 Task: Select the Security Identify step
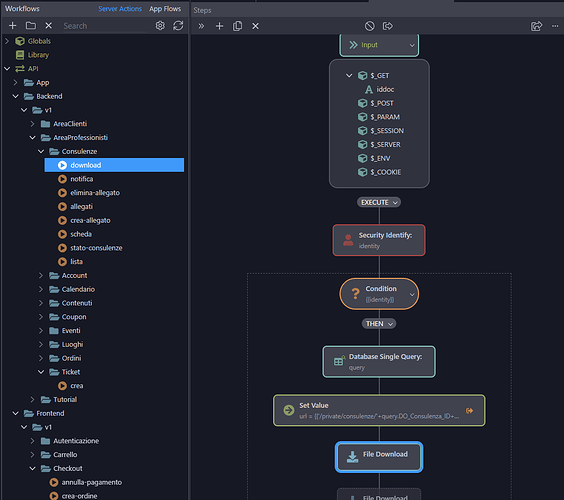(x=379, y=240)
